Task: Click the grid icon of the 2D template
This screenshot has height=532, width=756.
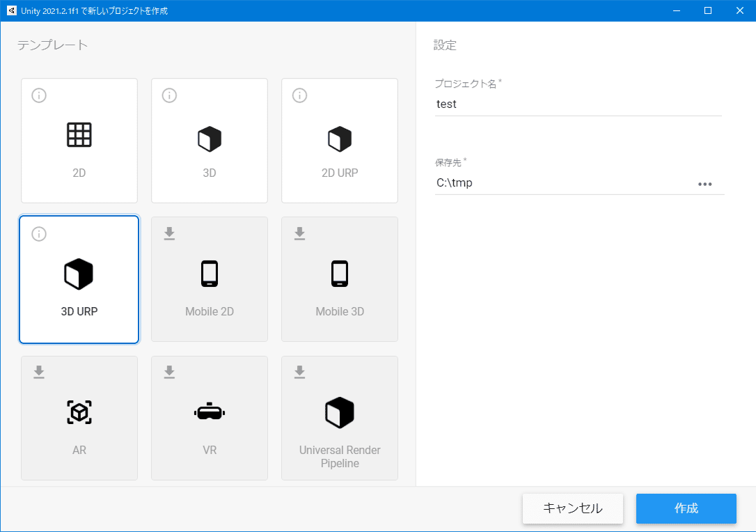Action: tap(79, 134)
